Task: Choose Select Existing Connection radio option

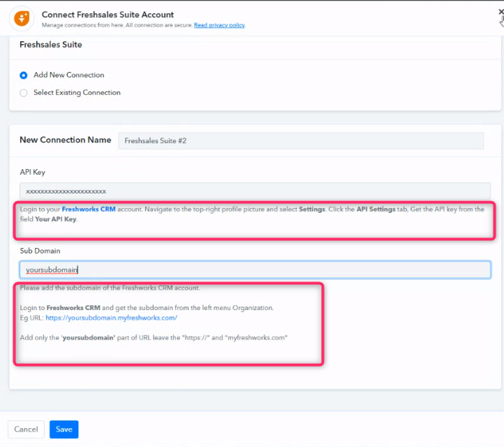Action: tap(24, 93)
